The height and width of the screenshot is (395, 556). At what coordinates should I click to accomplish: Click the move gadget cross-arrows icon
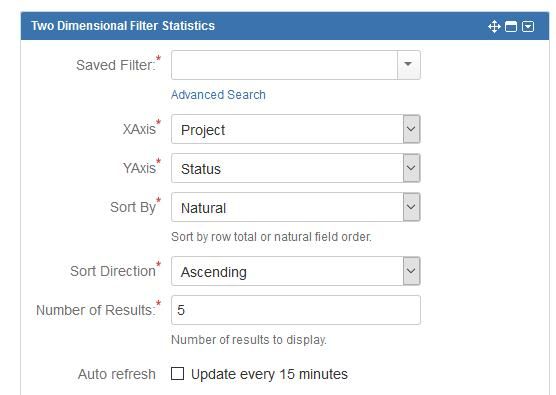(494, 26)
